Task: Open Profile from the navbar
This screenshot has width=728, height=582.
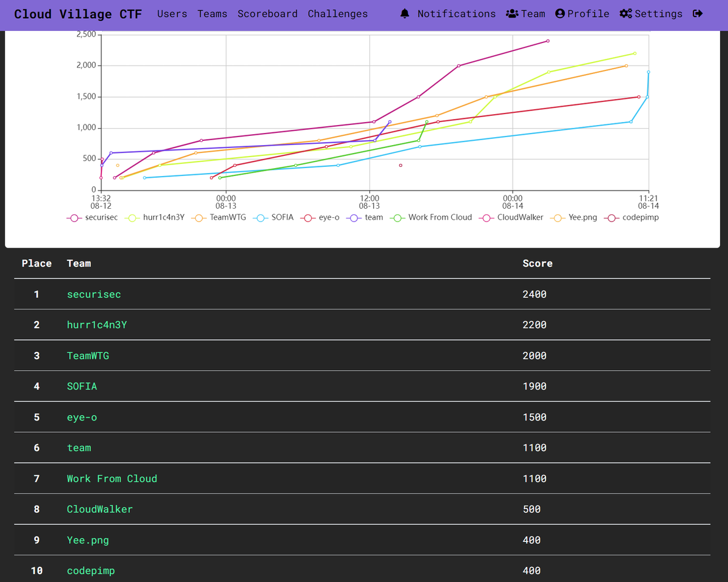Action: tap(582, 13)
